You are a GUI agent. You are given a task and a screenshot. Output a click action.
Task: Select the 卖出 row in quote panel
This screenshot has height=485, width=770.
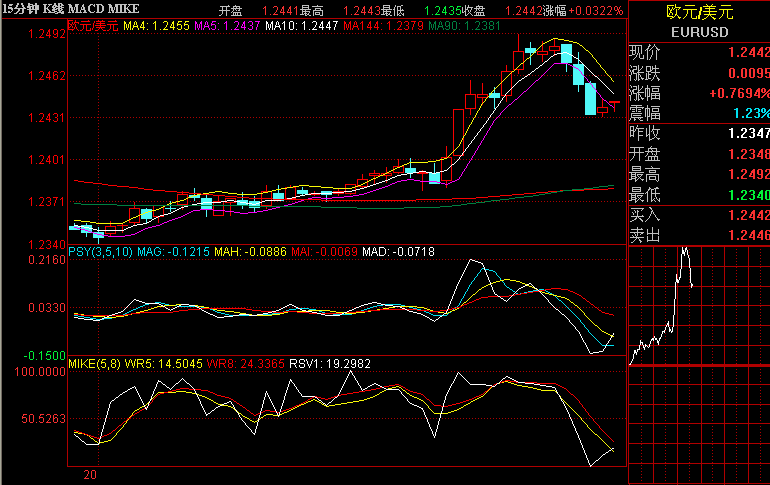point(699,236)
